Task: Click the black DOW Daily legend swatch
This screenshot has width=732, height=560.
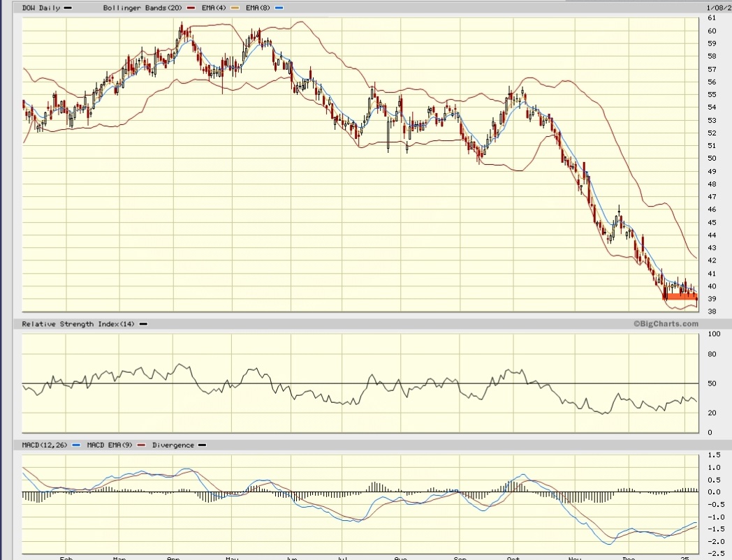Action: [68, 8]
